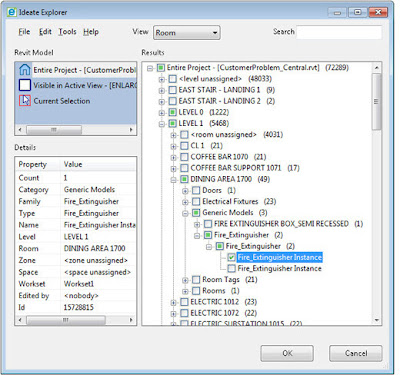Toggle the Doors category checkbox
This screenshot has width=400, height=375.
point(196,190)
